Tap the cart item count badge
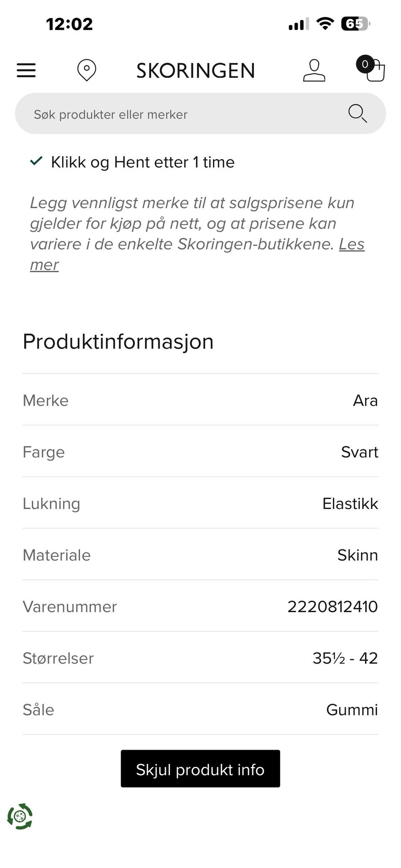 [x=365, y=64]
